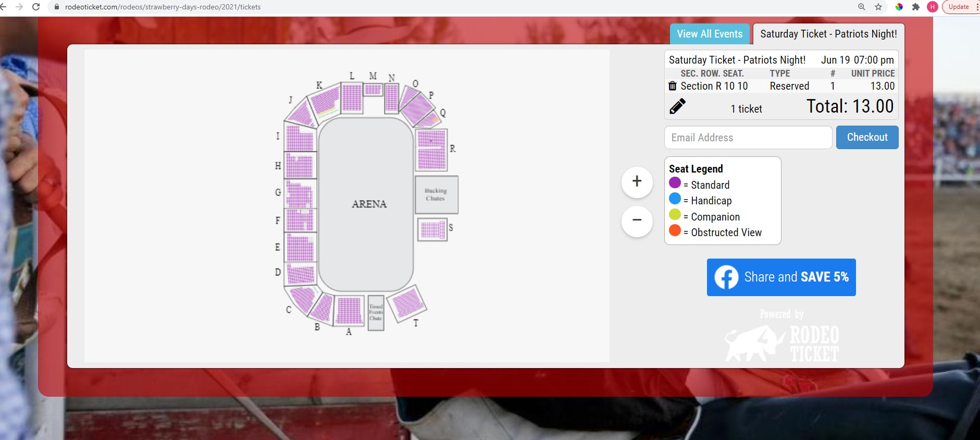This screenshot has height=440, width=980.
Task: Click the Obstructed View legend indicator
Action: pos(676,231)
